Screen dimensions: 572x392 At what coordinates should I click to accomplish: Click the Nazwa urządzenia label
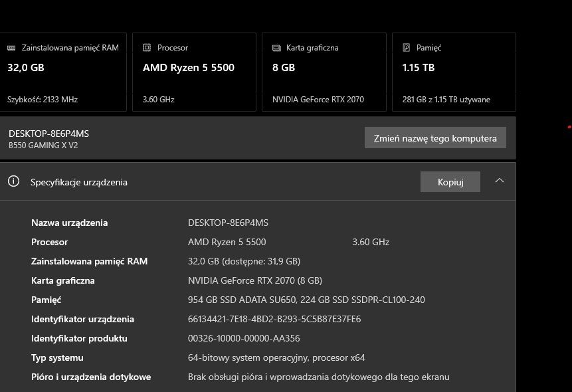click(69, 223)
